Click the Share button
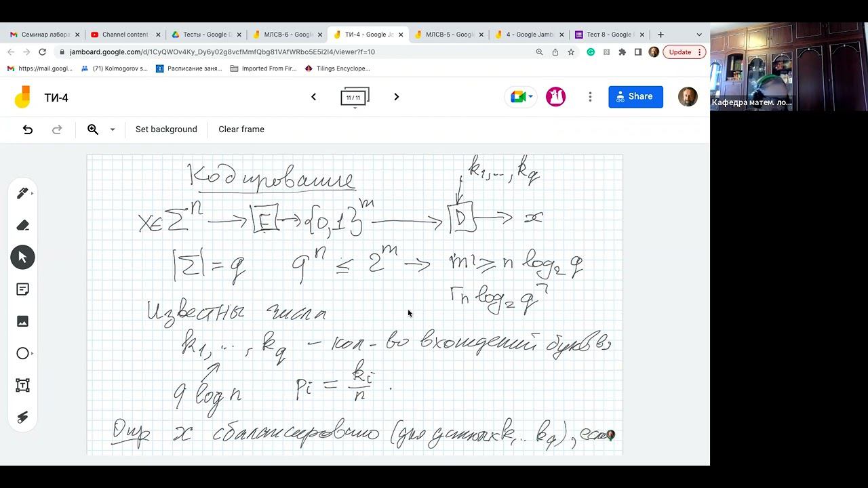868x488 pixels. pyautogui.click(x=635, y=97)
